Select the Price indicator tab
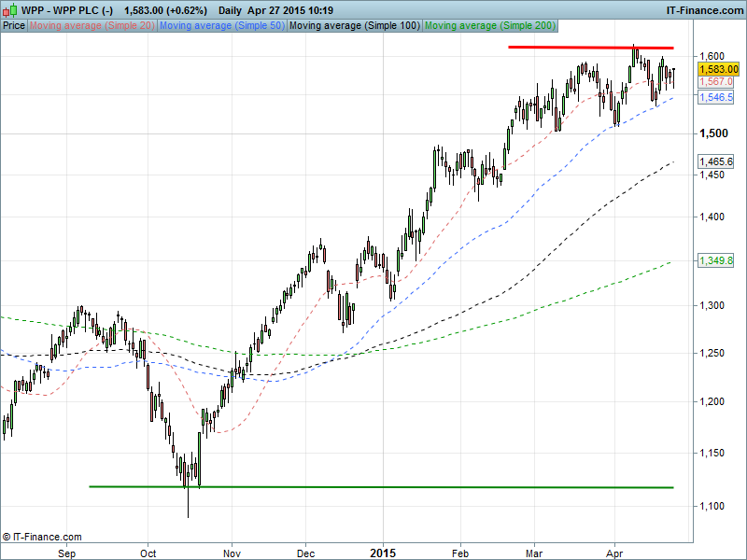Viewport: 747px width, 560px height. pyautogui.click(x=14, y=26)
